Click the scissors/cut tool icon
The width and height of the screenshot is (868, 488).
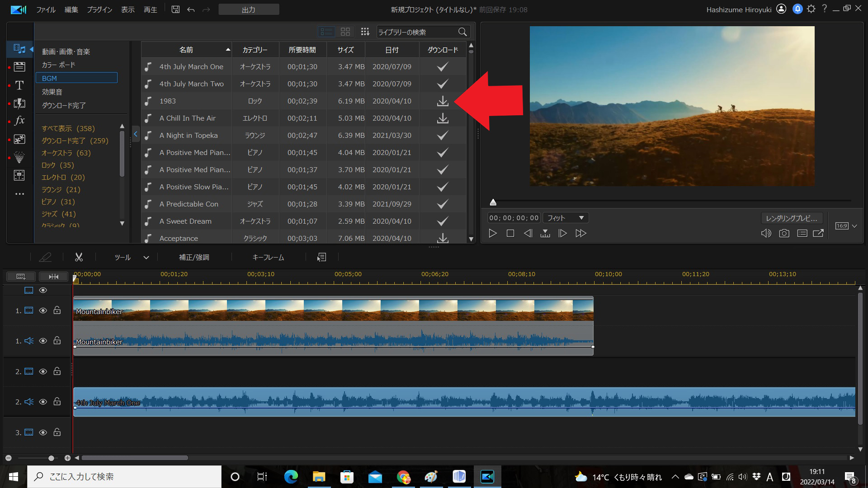[x=78, y=258]
